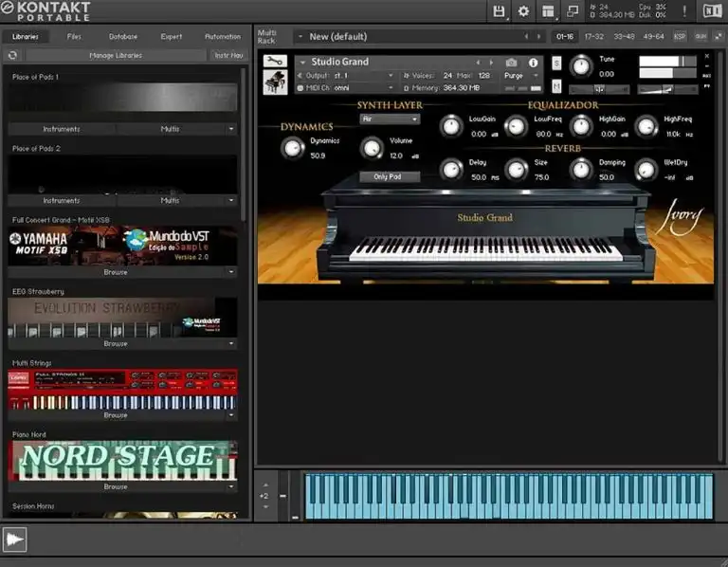Select rack page 49-64
This screenshot has width=728, height=567.
654,36
